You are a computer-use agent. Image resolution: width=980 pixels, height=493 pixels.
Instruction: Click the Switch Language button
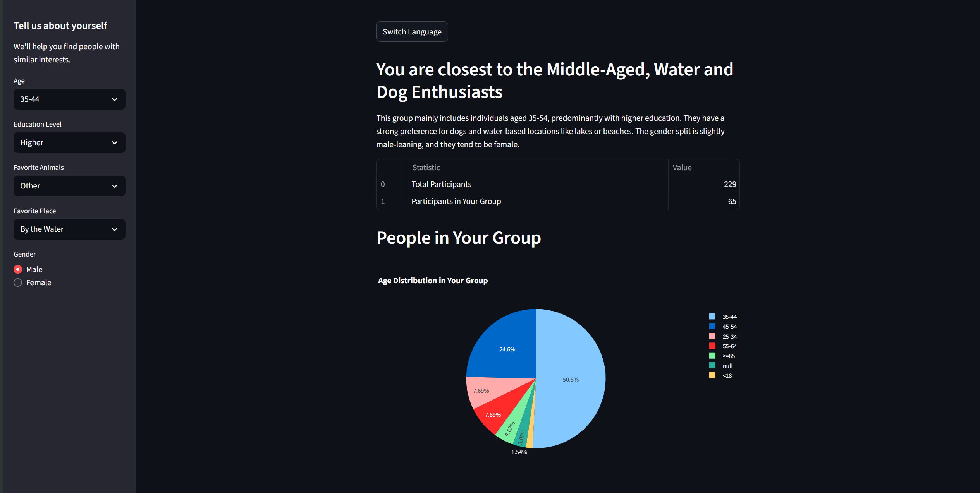(412, 32)
